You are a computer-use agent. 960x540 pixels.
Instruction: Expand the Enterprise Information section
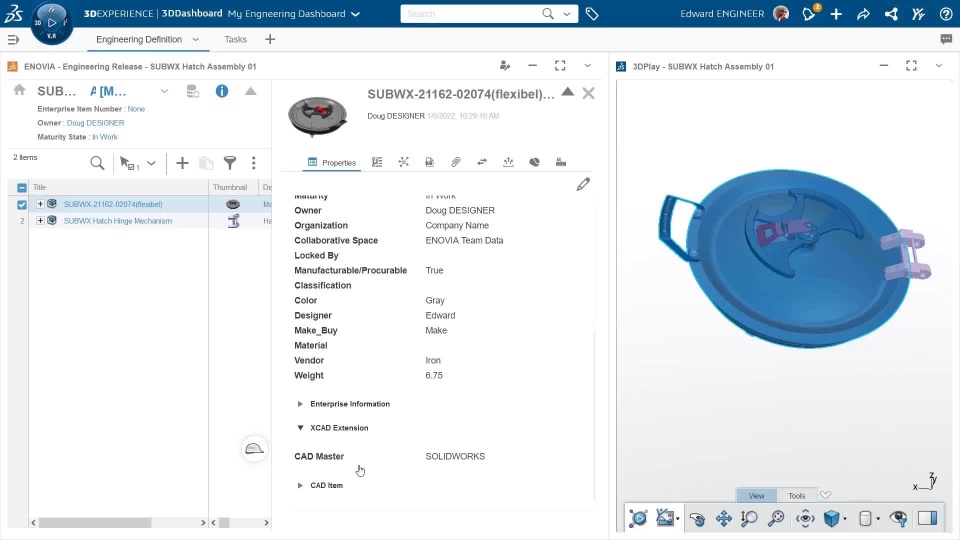(x=300, y=404)
